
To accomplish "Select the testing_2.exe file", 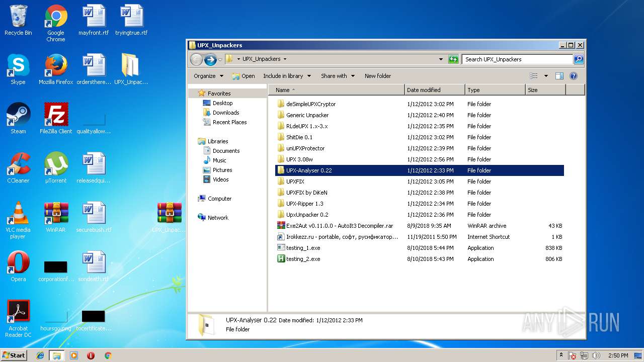I will [420, 259].
